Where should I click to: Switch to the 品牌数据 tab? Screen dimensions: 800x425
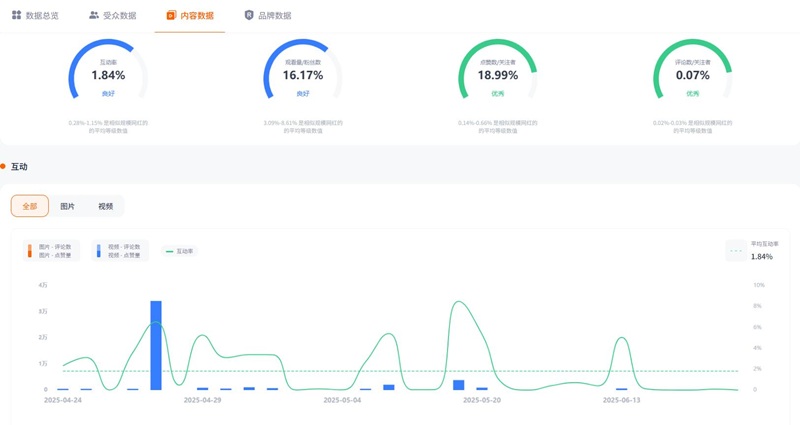click(274, 16)
